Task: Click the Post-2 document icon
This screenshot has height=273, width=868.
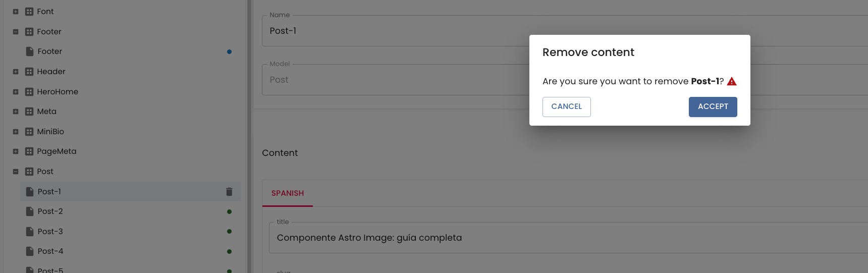Action: coord(30,211)
